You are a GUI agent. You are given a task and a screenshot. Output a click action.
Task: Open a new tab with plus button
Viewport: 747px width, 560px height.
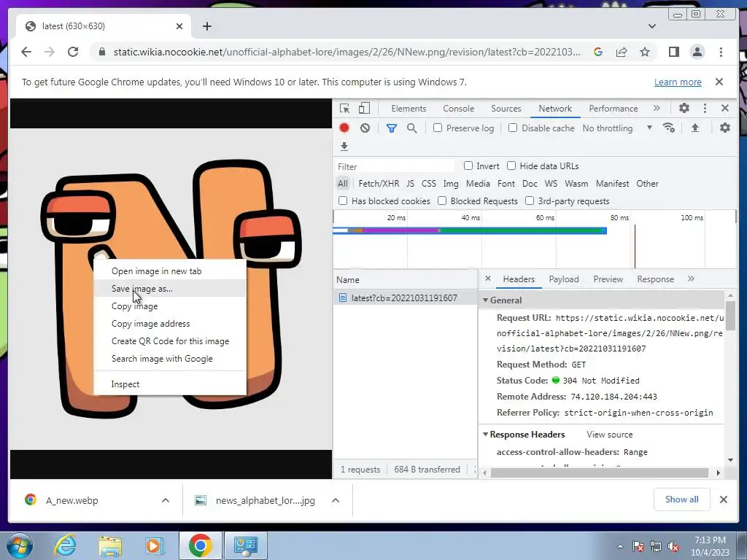click(x=206, y=26)
